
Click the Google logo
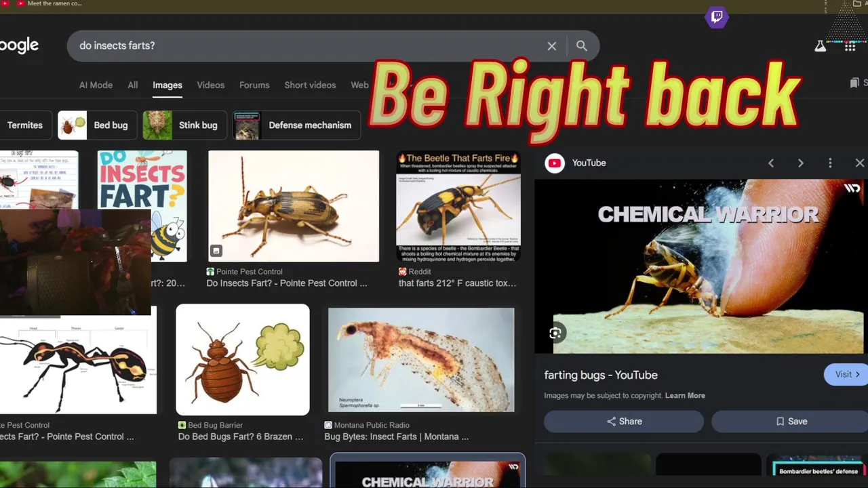[x=19, y=46]
